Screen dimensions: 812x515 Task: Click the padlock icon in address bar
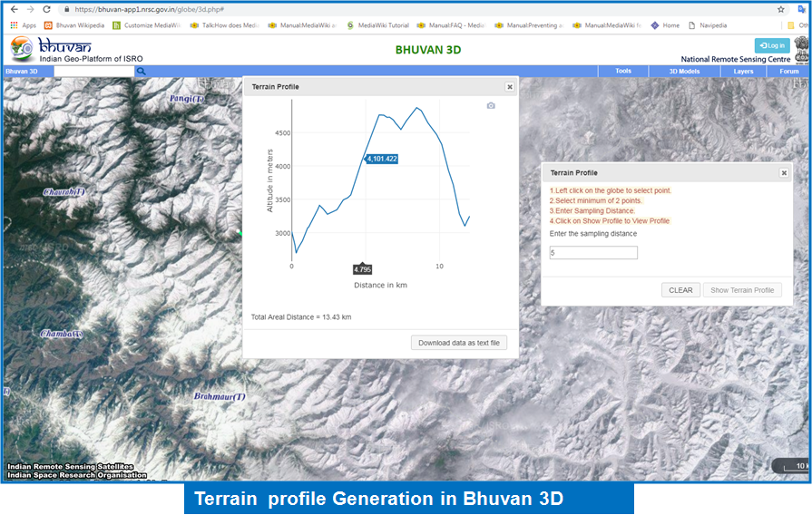click(67, 9)
